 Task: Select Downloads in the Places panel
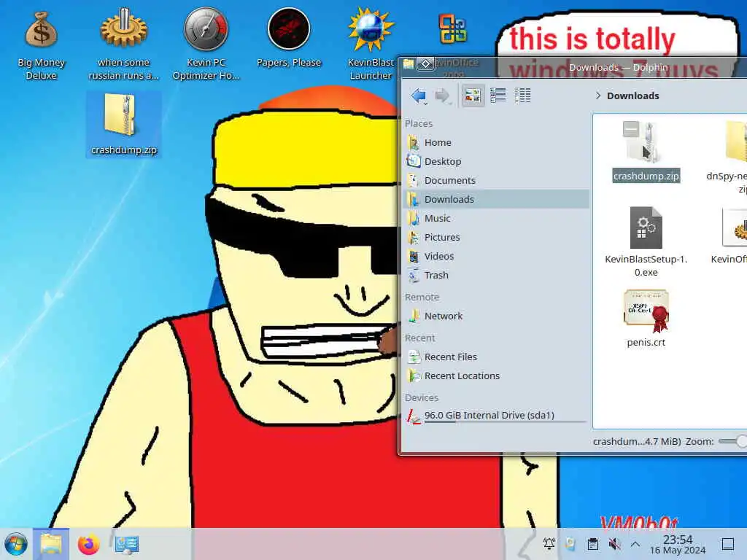(495, 199)
